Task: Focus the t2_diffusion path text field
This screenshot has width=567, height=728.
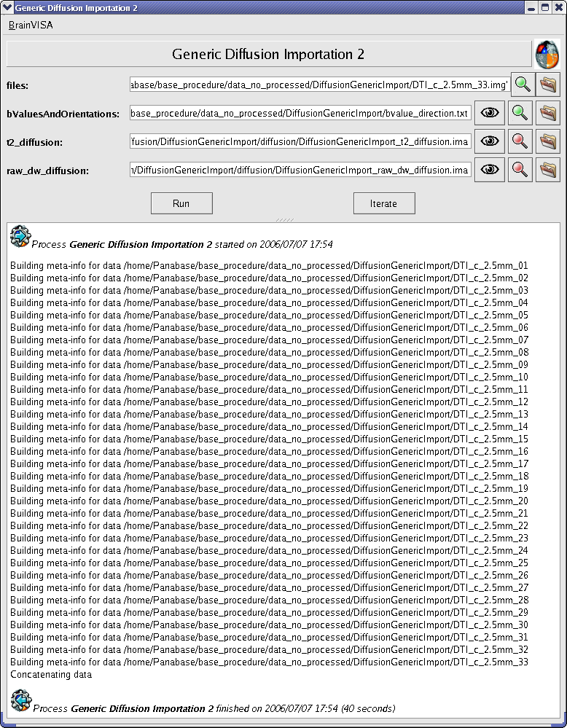Action: tap(300, 141)
